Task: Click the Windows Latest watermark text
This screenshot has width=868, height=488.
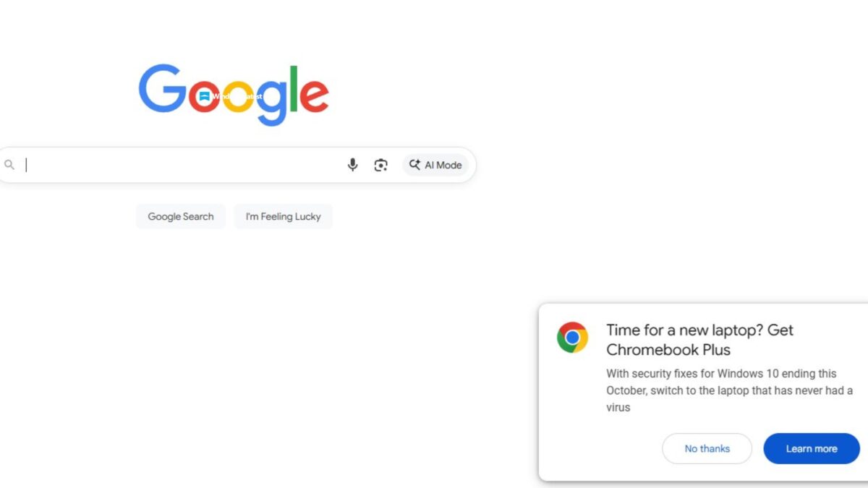Action: (237, 96)
